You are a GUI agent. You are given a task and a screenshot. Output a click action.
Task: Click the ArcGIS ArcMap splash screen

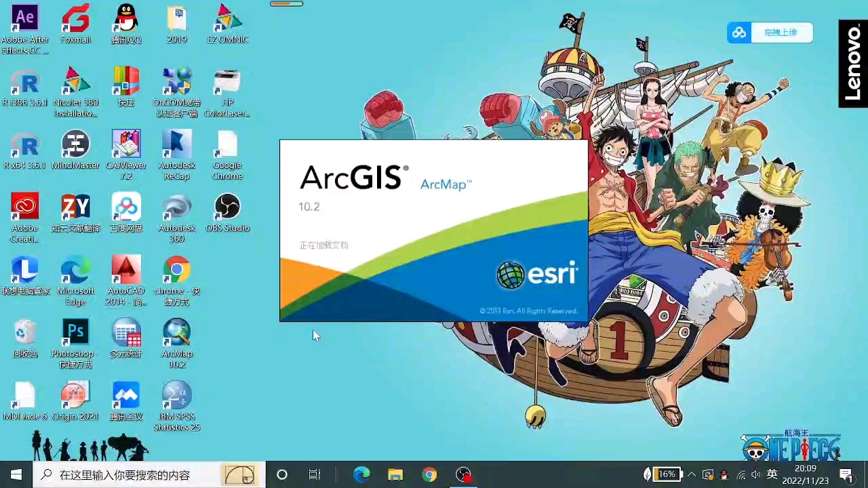434,230
